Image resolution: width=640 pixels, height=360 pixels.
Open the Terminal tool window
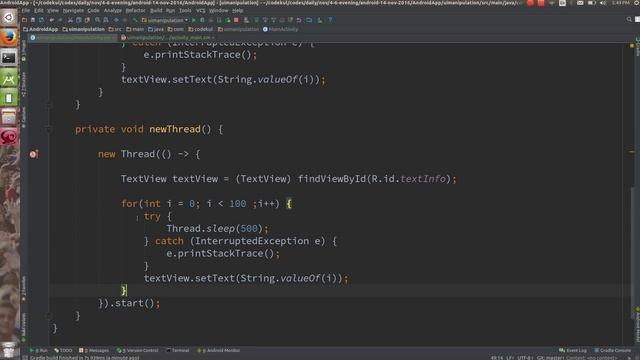click(x=178, y=350)
